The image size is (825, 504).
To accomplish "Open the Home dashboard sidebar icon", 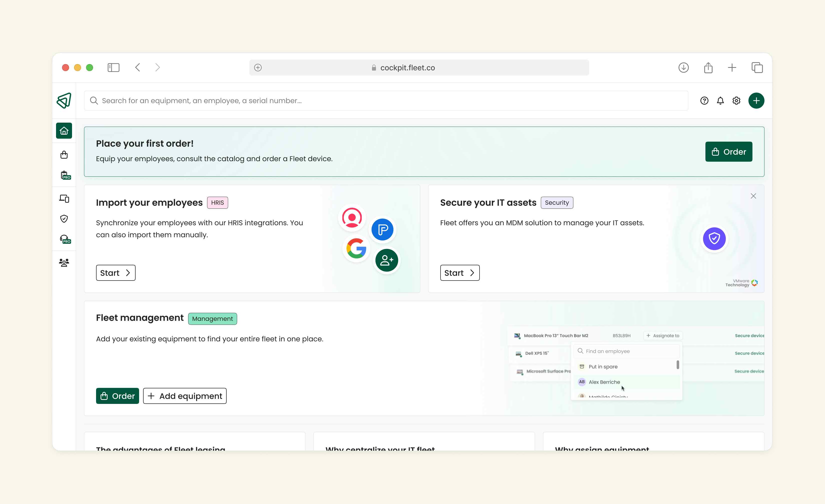I will 64,131.
